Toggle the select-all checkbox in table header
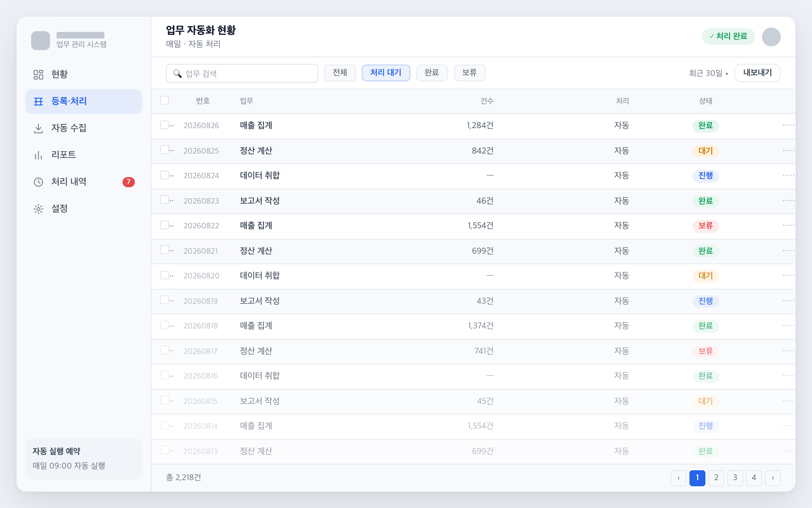This screenshot has width=812, height=508. (165, 100)
